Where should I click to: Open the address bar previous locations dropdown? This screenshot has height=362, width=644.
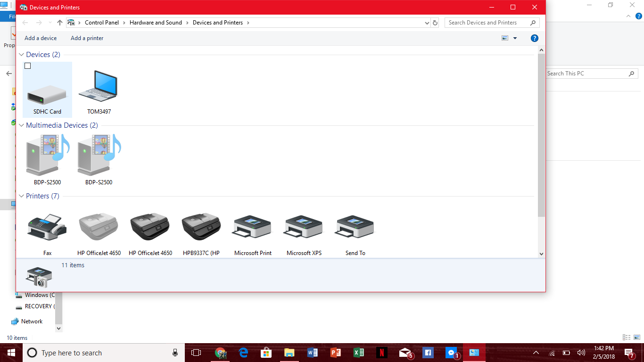427,23
